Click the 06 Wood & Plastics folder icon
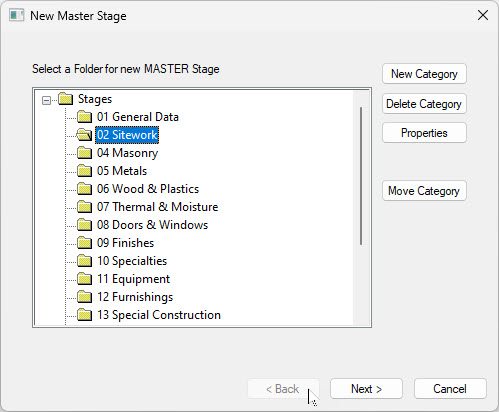 [x=84, y=189]
